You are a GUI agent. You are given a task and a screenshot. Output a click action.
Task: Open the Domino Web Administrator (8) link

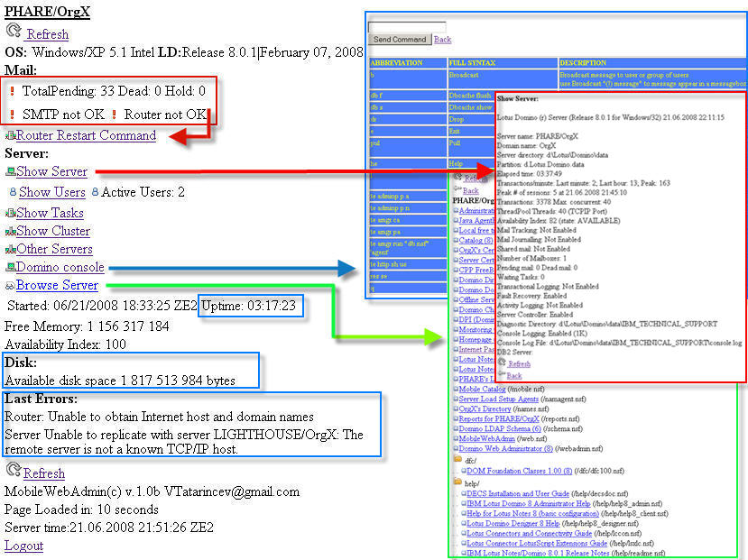pos(505,448)
